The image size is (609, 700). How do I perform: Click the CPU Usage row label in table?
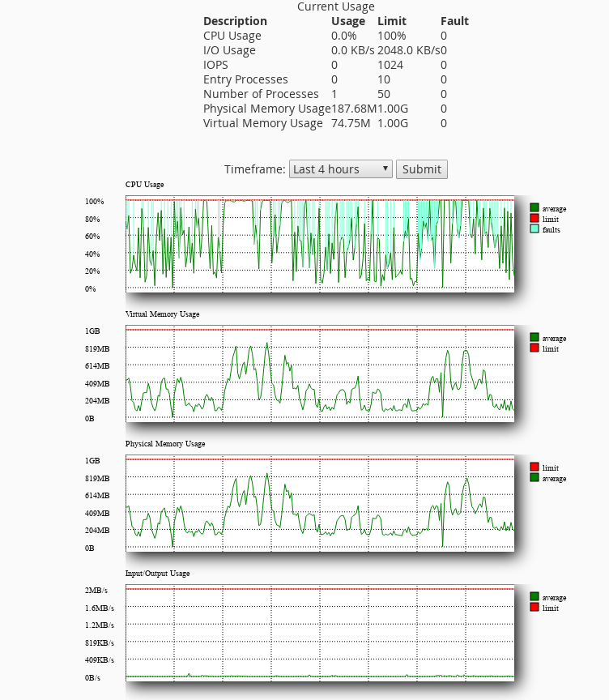pyautogui.click(x=232, y=36)
